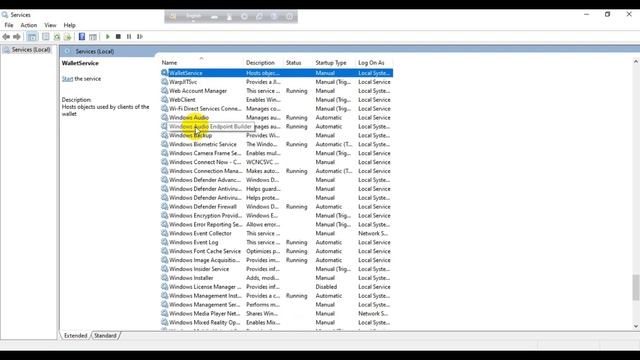Select the Windows Media Player Network row
Viewport: 640px width, 360px height.
click(x=276, y=313)
